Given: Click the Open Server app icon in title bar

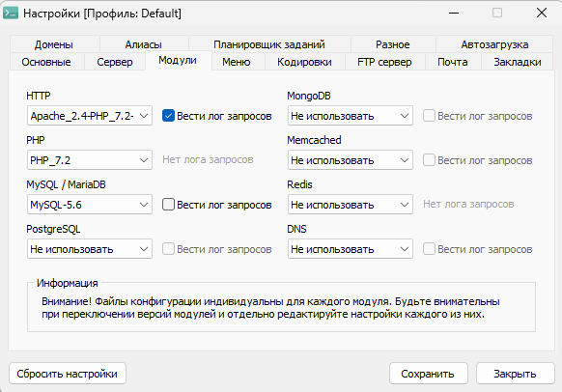Looking at the screenshot, I should 11,14.
